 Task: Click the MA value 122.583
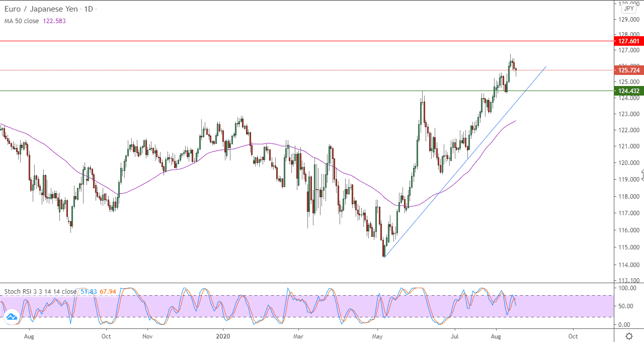[x=54, y=21]
